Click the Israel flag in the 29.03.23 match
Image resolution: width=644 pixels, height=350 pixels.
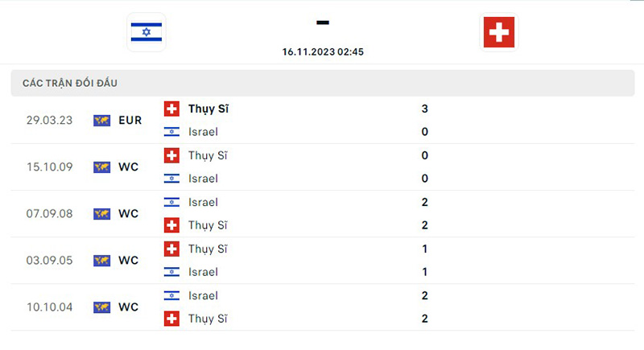tap(171, 132)
